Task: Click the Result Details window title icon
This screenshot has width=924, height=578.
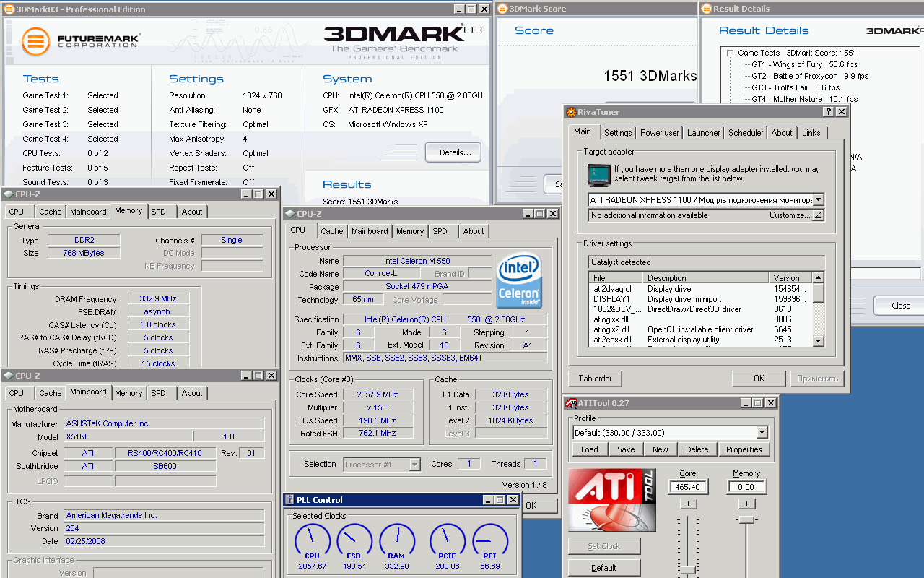Action: pos(707,9)
